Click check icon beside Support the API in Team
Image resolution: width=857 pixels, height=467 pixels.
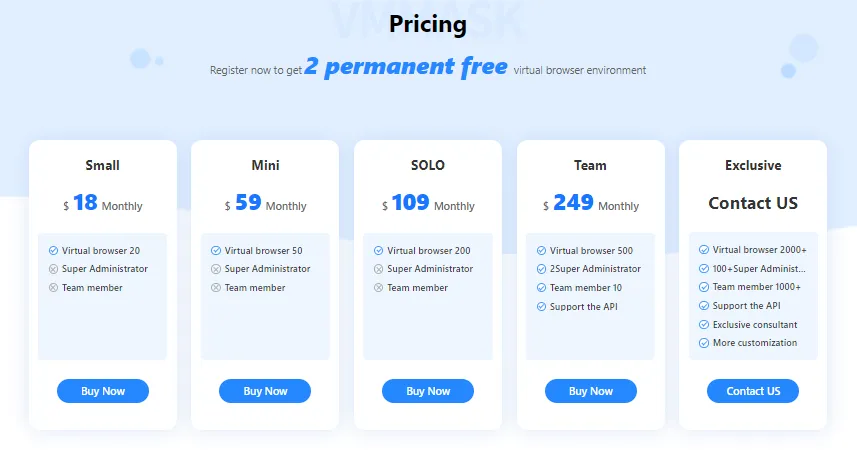point(541,307)
